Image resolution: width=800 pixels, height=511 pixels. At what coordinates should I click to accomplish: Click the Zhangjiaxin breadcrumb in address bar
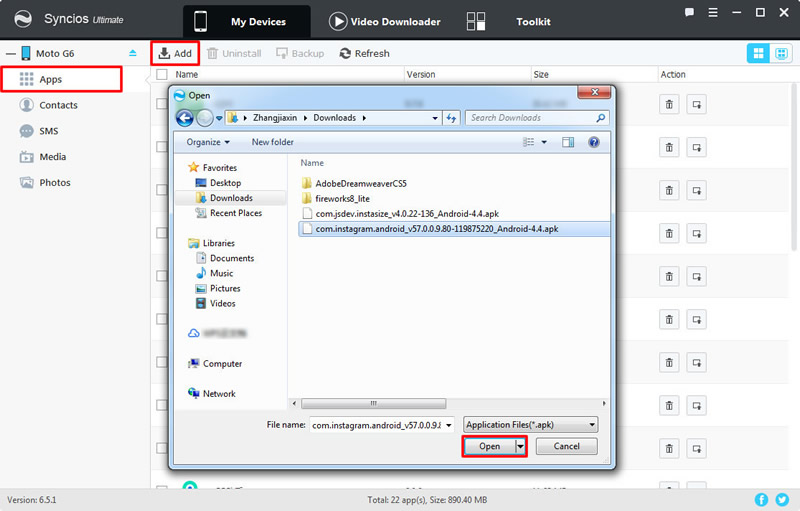[x=275, y=118]
